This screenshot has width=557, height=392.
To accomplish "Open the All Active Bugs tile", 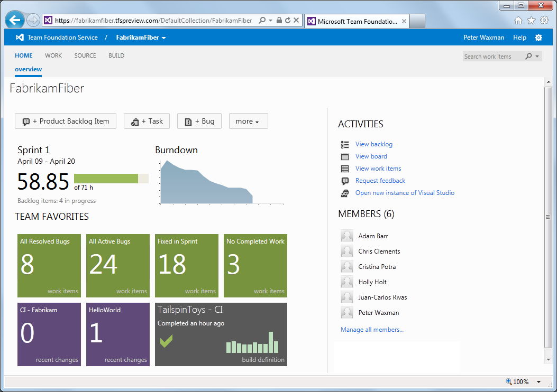I will coord(118,265).
